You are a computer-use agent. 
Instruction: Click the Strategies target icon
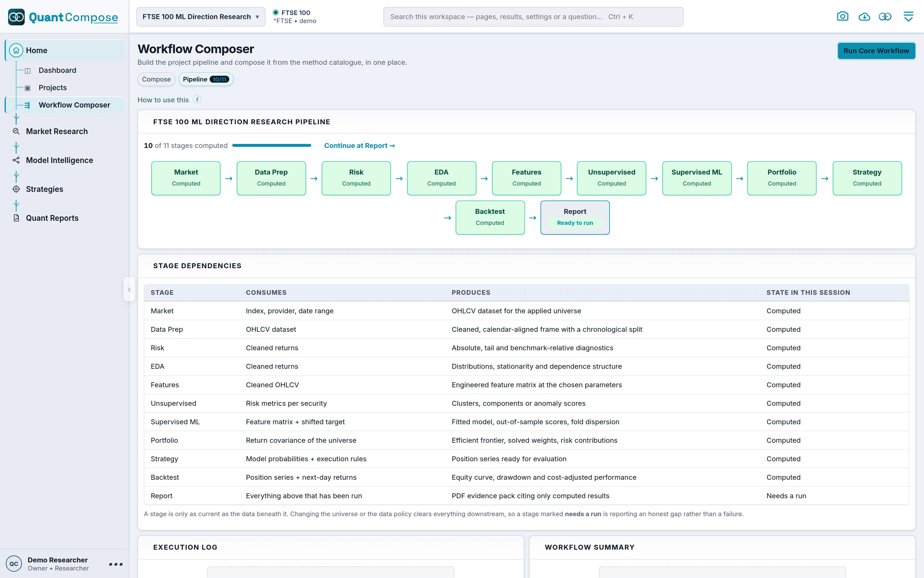[x=16, y=189]
